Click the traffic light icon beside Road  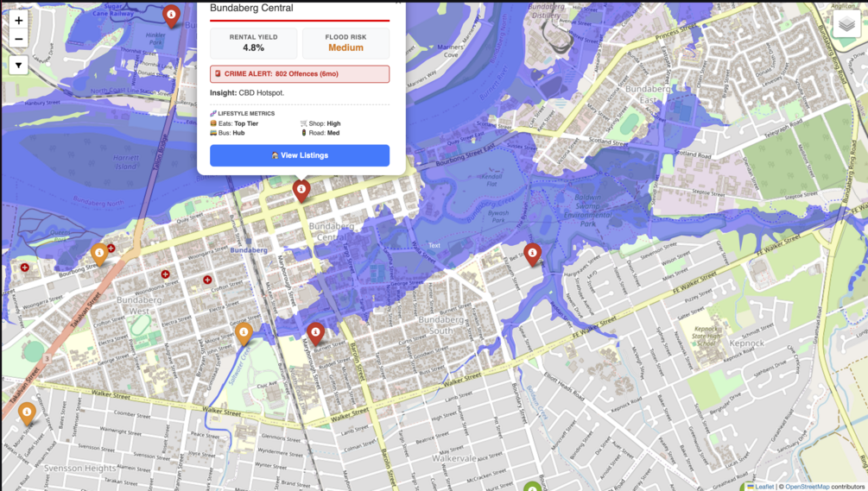point(303,133)
